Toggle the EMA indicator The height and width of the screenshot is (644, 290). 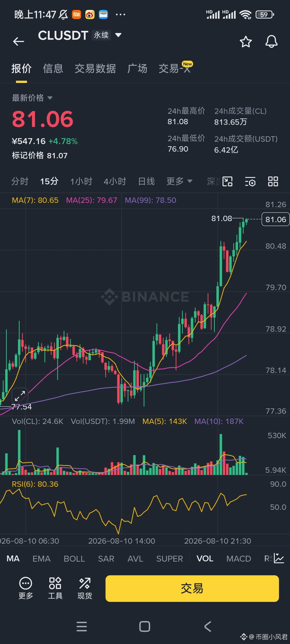tap(41, 559)
